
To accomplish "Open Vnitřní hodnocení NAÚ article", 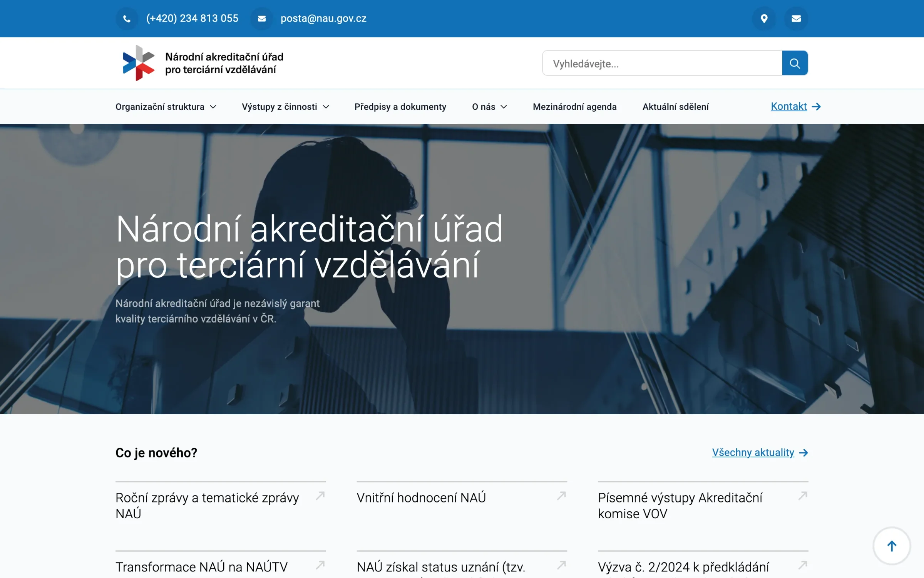I will coord(421,498).
